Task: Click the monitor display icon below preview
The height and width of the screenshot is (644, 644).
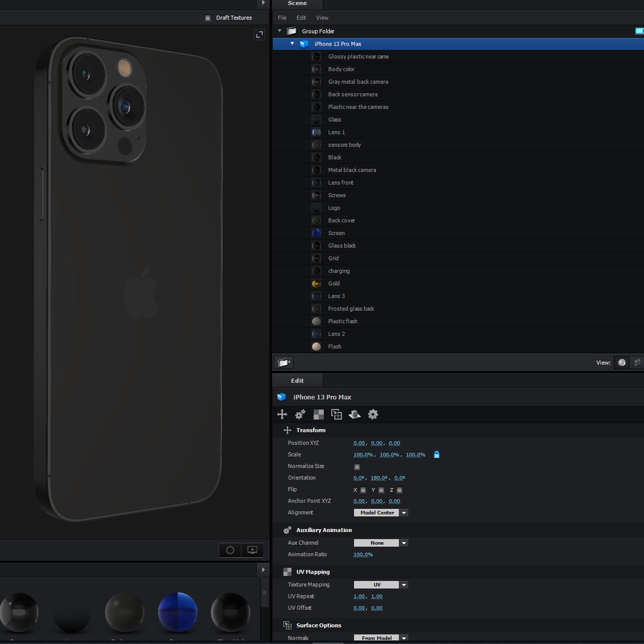Action: pos(252,550)
